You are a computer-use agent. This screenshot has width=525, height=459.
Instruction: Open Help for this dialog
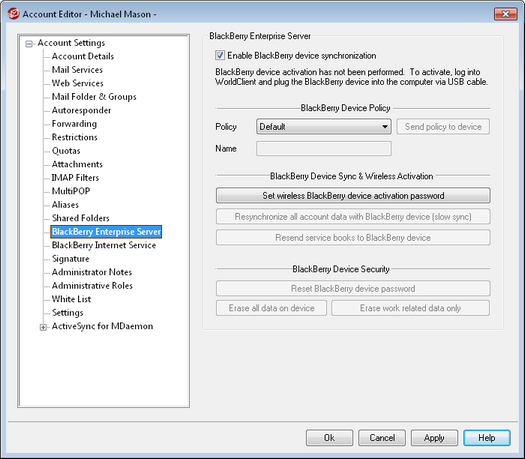(x=486, y=438)
